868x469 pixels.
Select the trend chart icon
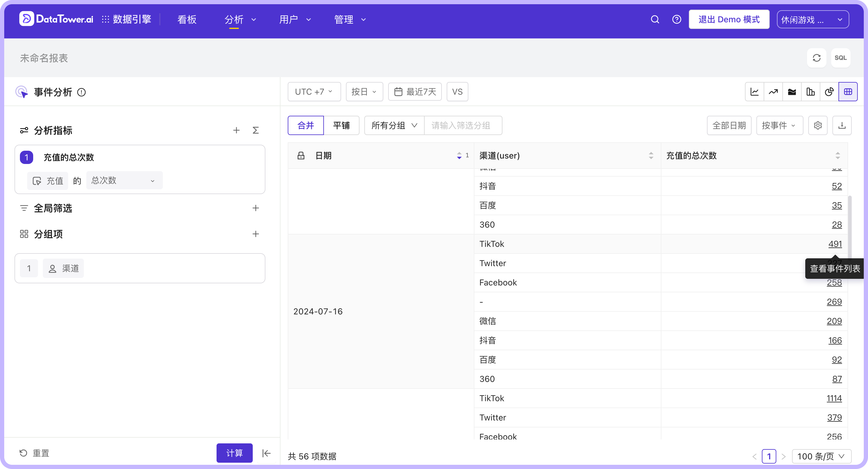(x=773, y=91)
